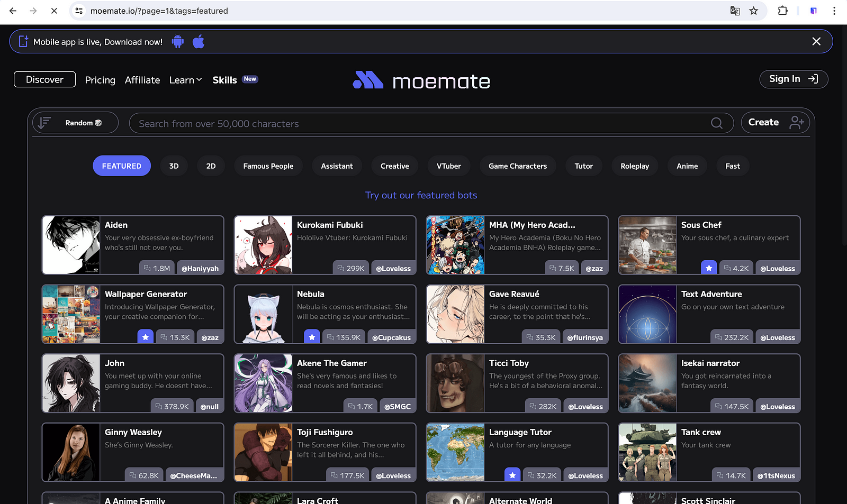This screenshot has height=504, width=847.
Task: Switch to the Roleplay category
Action: pos(635,166)
